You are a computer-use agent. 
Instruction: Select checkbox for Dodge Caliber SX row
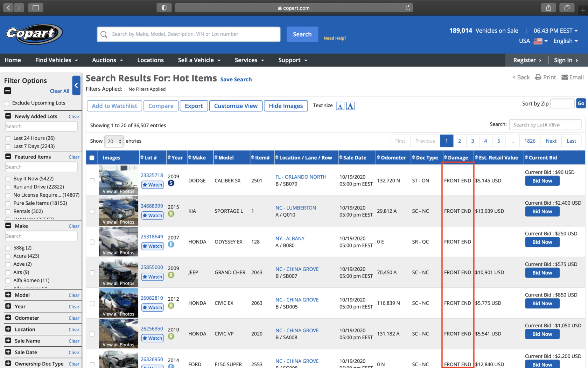[92, 181]
